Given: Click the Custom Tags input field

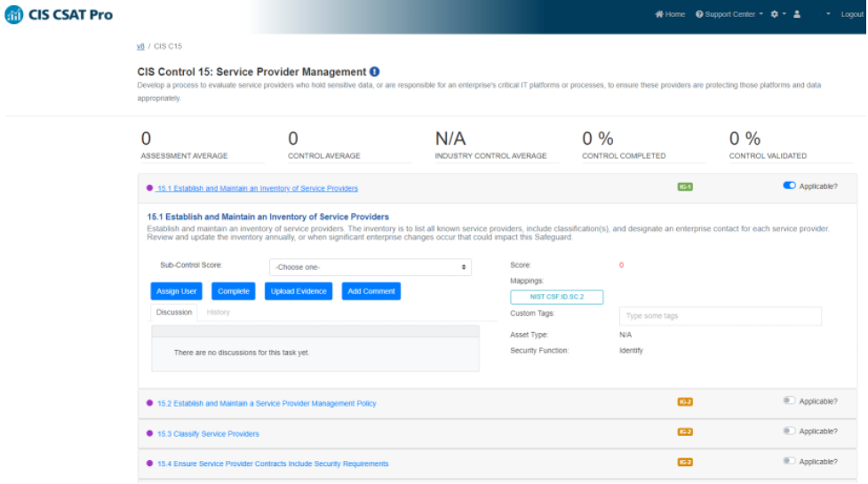Looking at the screenshot, I should click(x=720, y=316).
